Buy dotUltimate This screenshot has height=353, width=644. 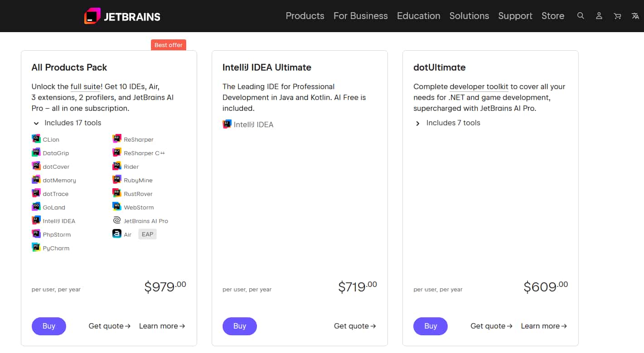(431, 326)
